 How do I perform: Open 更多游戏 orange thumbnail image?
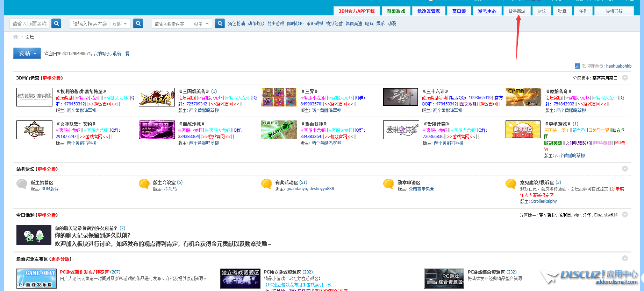click(x=523, y=129)
